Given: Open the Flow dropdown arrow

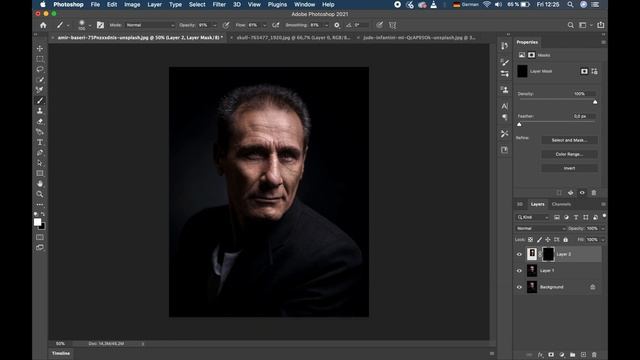Looking at the screenshot, I should pyautogui.click(x=264, y=25).
